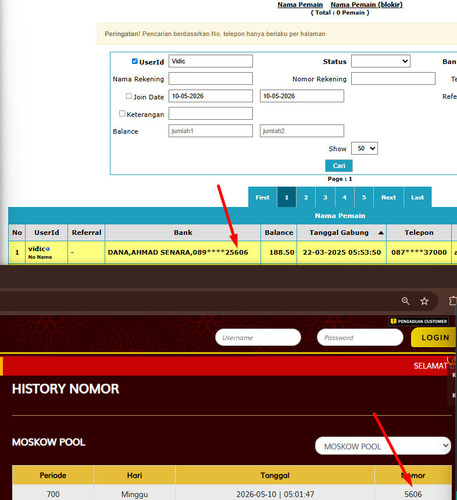Click the Minggu day cell
The width and height of the screenshot is (457, 500).
pyautogui.click(x=135, y=494)
